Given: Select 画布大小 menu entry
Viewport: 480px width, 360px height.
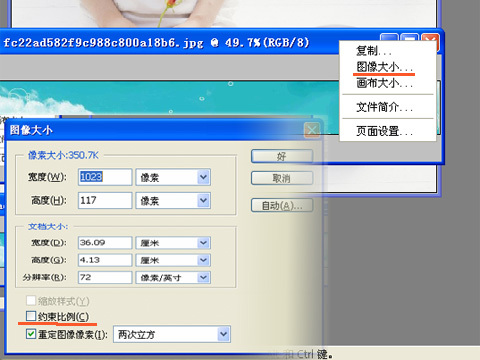Looking at the screenshot, I should pyautogui.click(x=384, y=83).
